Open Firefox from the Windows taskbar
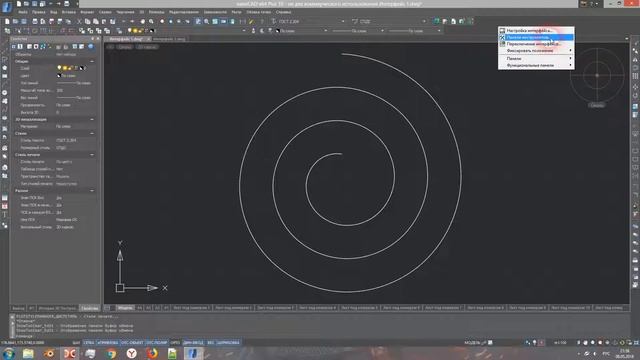Image resolution: width=640 pixels, height=360 pixels. [x=152, y=353]
